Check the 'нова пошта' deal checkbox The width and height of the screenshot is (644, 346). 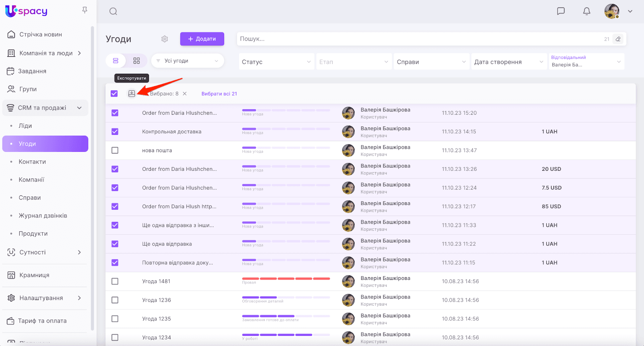[x=115, y=150]
